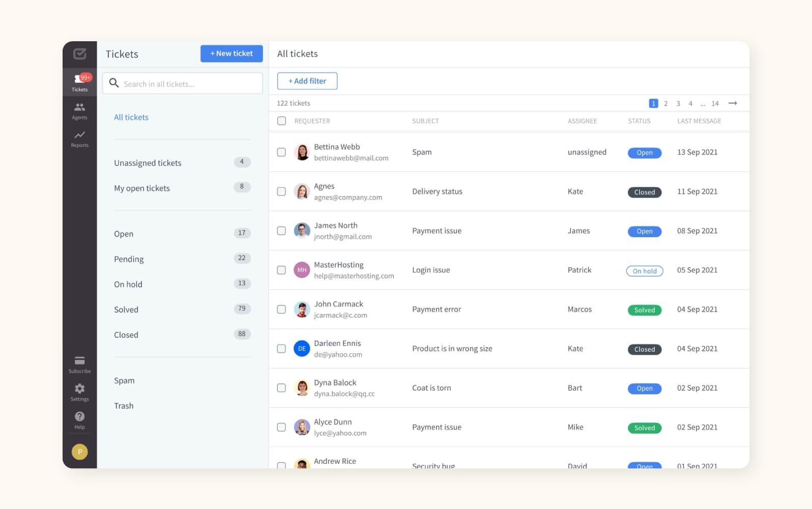
Task: Open the Trash folder
Action: [x=124, y=406]
